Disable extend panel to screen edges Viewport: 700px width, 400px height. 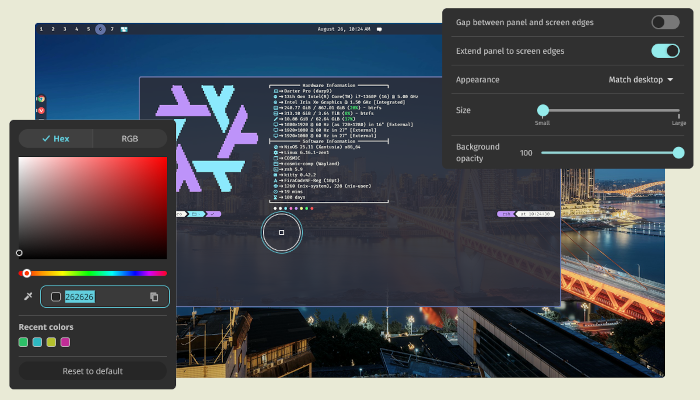tap(665, 51)
